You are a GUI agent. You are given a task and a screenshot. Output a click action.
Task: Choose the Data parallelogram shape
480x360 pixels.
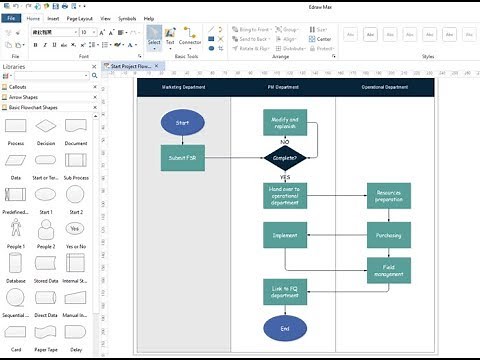[x=16, y=160]
